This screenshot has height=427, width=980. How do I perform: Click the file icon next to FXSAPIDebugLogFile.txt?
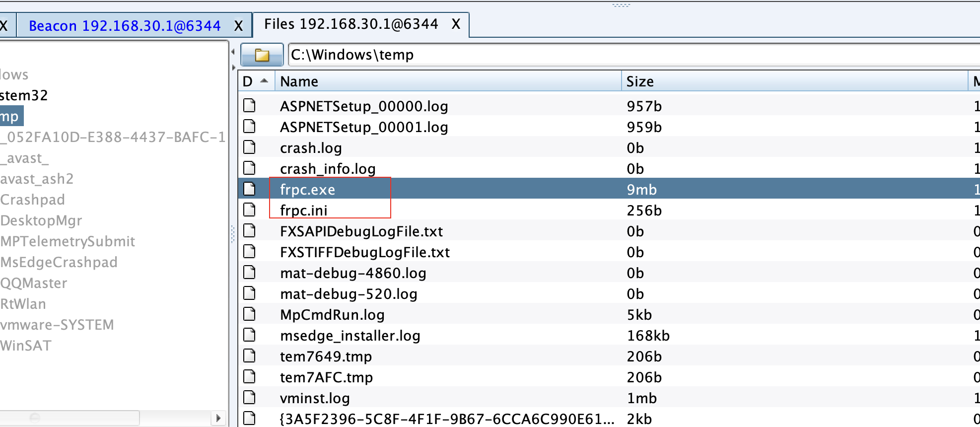[249, 231]
